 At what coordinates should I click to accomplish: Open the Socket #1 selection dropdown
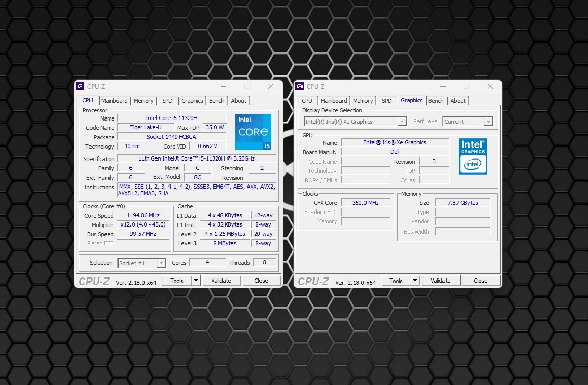pos(142,263)
